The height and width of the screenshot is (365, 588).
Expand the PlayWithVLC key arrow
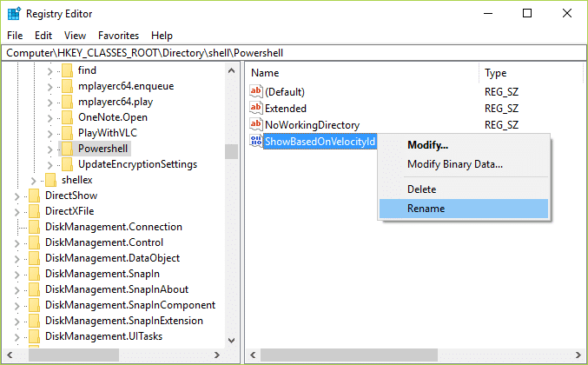click(50, 134)
